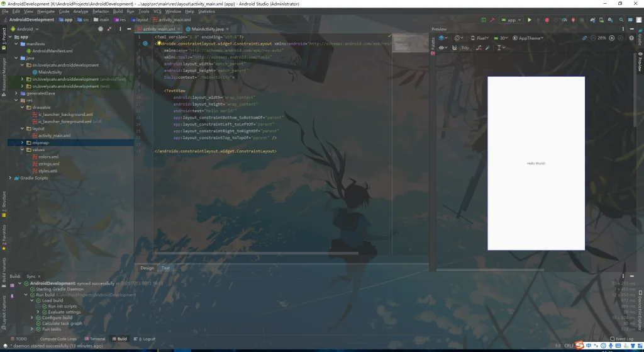Viewport: 644px width, 352px height.
Task: Collapse the values folder
Action: click(x=22, y=149)
